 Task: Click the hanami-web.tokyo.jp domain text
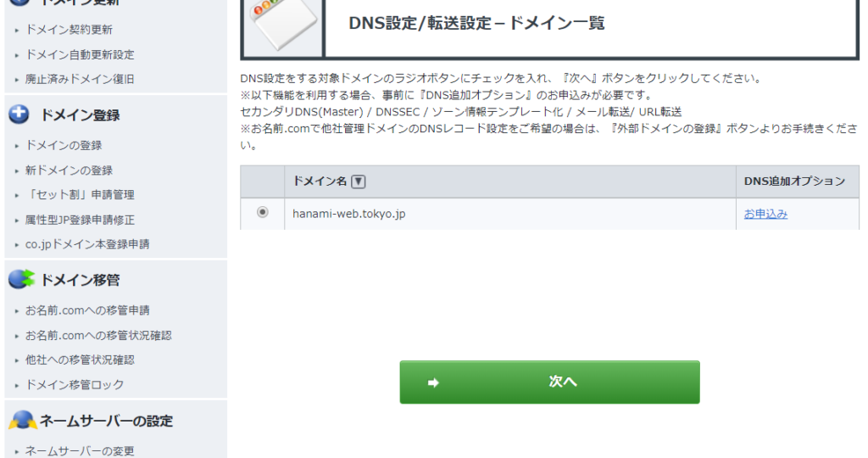[348, 214]
